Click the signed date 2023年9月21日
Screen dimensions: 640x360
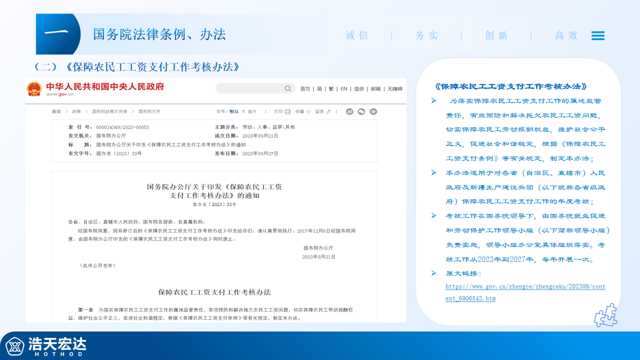[319, 257]
